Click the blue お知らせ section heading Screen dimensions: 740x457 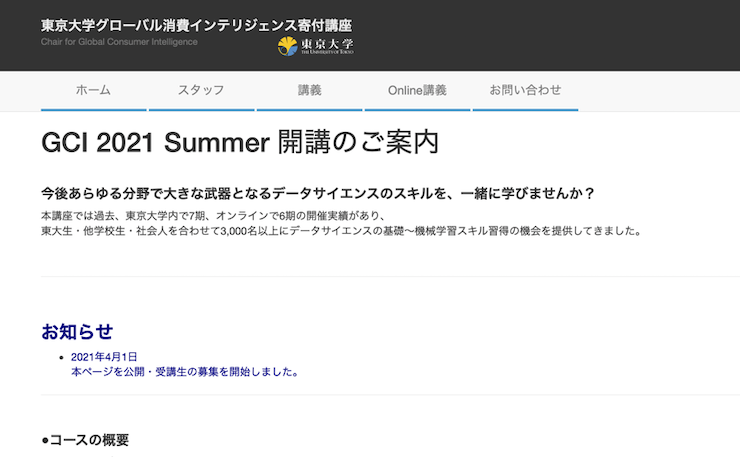click(77, 332)
